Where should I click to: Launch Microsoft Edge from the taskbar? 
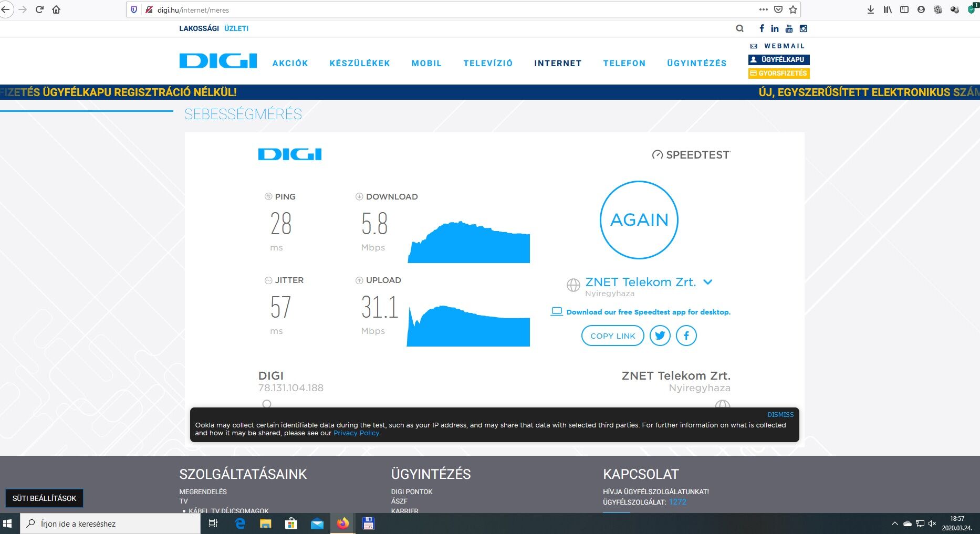(x=240, y=523)
